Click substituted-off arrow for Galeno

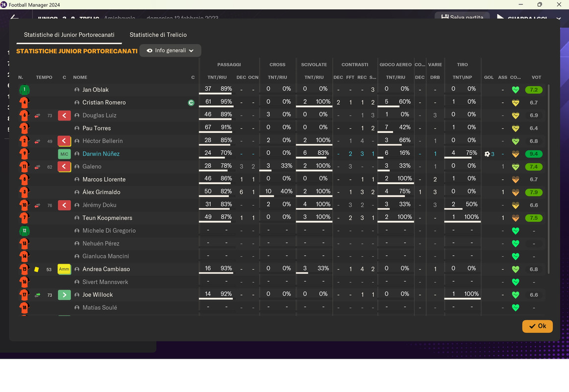coord(64,167)
